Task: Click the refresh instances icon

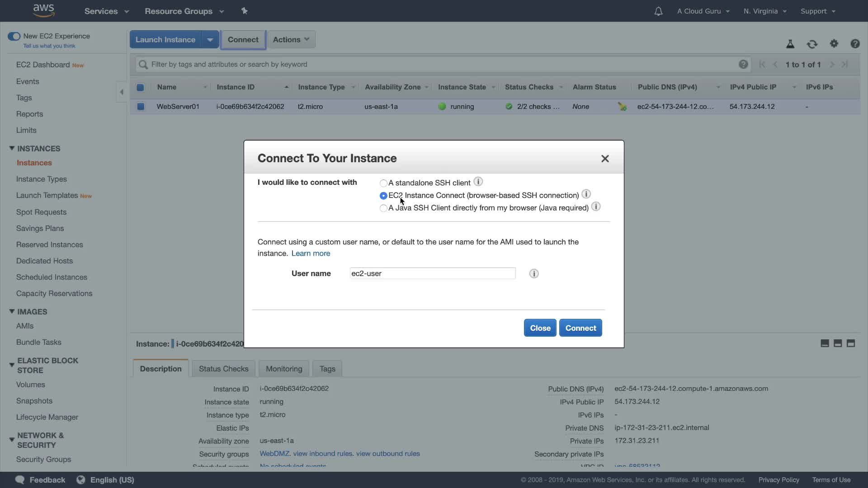Action: pos(812,44)
